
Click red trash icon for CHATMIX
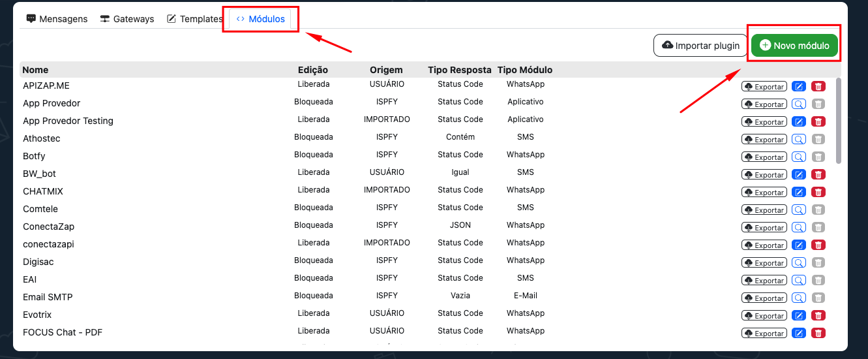[818, 192]
